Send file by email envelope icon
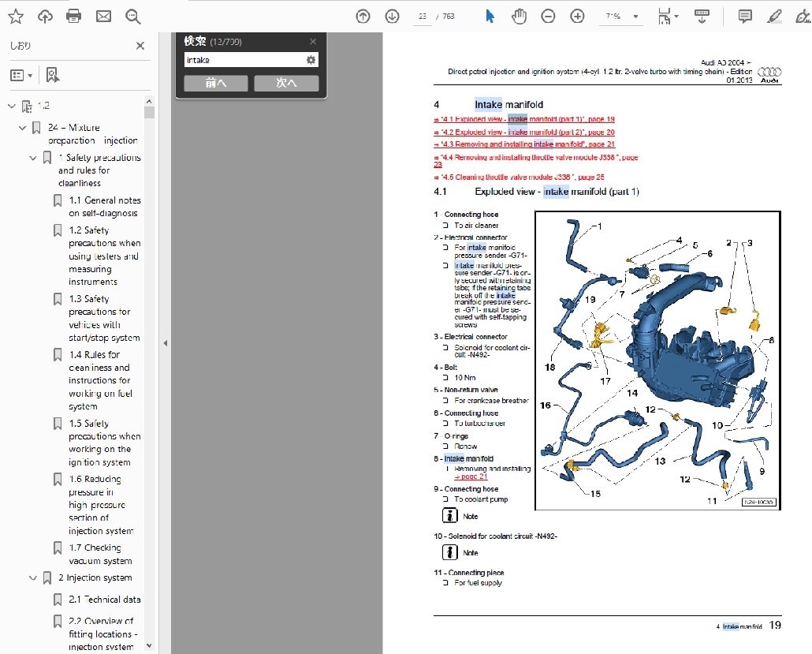Viewport: 812px width, 654px height. [x=103, y=17]
